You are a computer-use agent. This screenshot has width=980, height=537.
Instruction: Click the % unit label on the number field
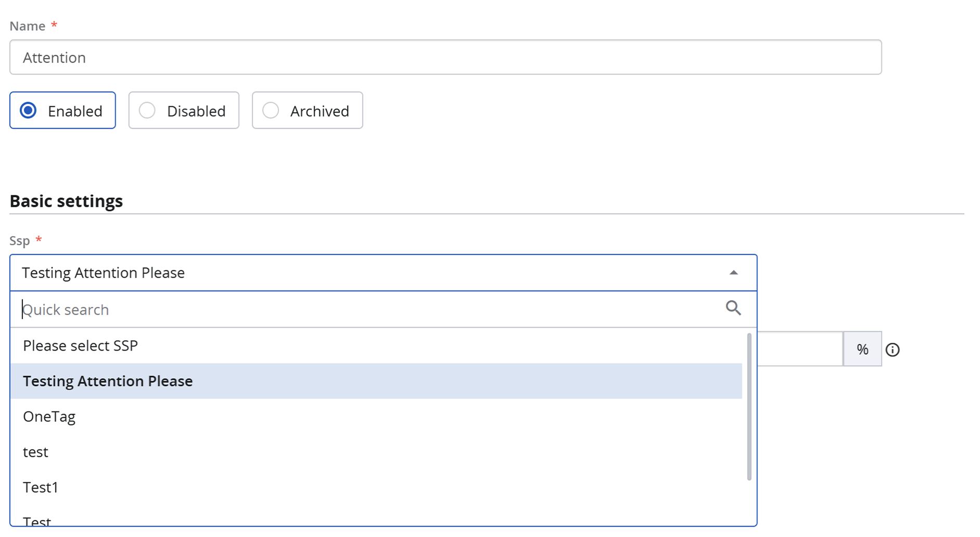tap(862, 349)
